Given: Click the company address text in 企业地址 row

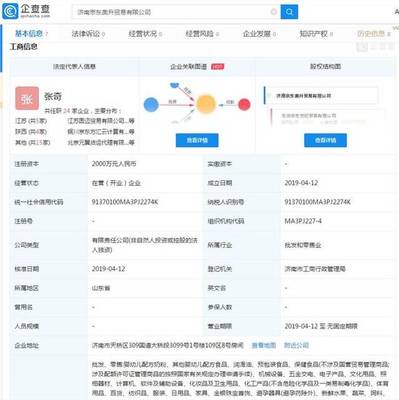Looking at the screenshot, I should pos(168,345).
